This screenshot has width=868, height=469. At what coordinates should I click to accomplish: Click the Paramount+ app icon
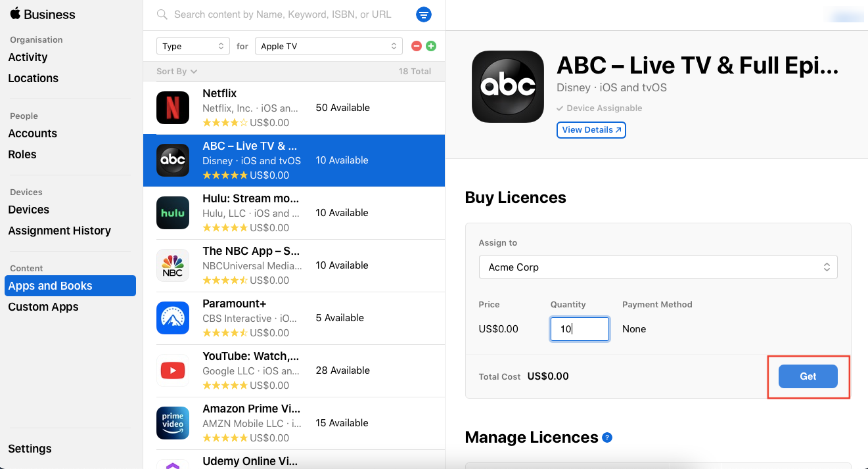[x=173, y=318]
